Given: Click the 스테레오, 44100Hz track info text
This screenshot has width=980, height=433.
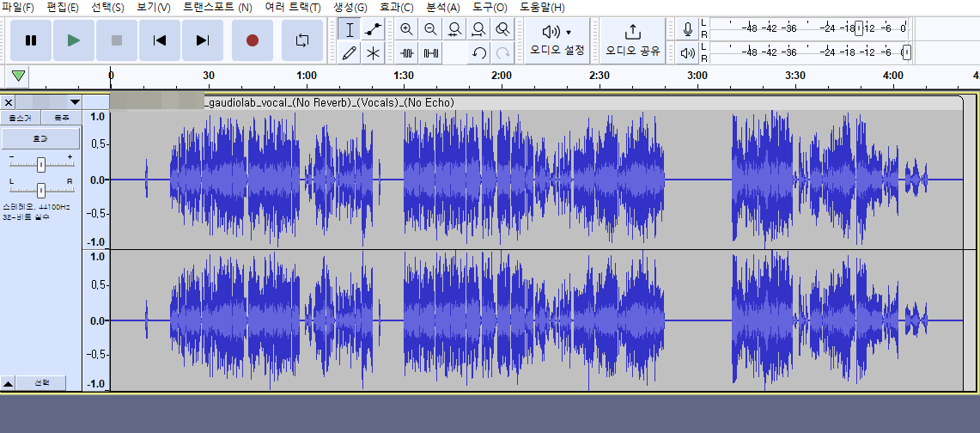Looking at the screenshot, I should (36, 206).
